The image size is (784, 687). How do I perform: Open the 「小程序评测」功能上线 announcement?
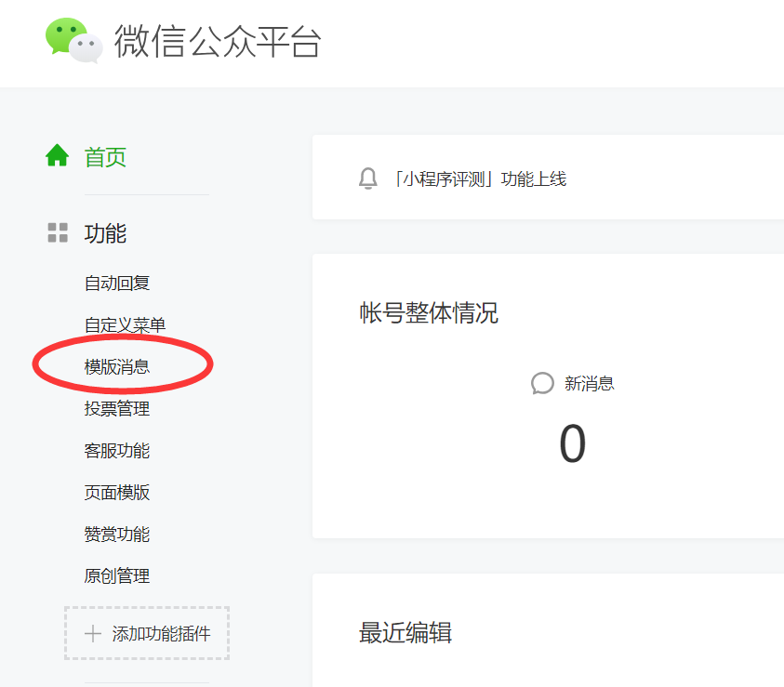(x=480, y=178)
